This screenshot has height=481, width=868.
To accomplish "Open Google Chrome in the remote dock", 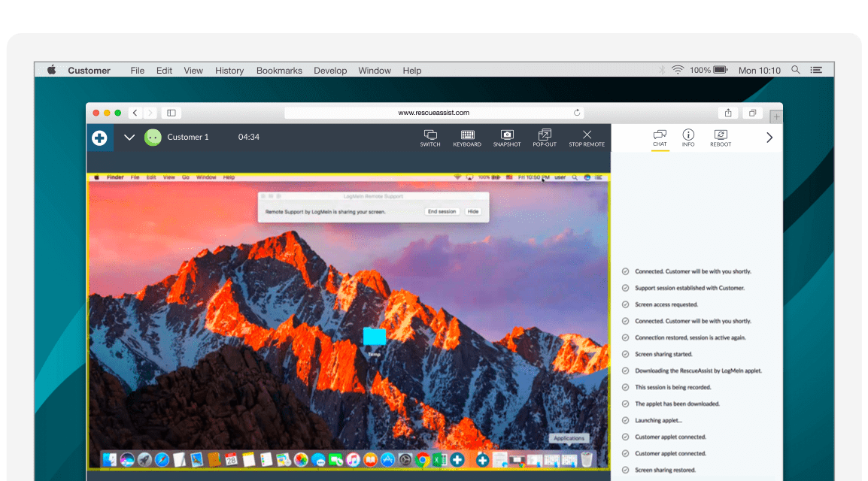I will 423,459.
